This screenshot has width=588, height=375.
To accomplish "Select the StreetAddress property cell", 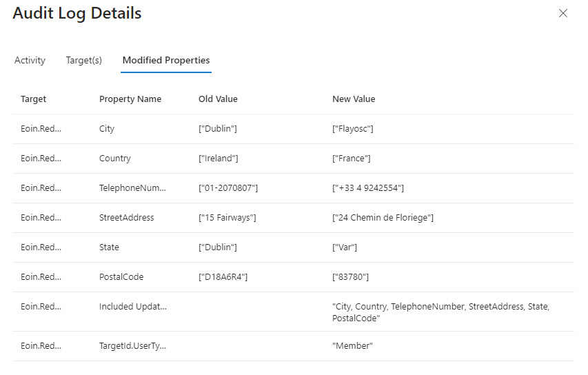I will (127, 218).
